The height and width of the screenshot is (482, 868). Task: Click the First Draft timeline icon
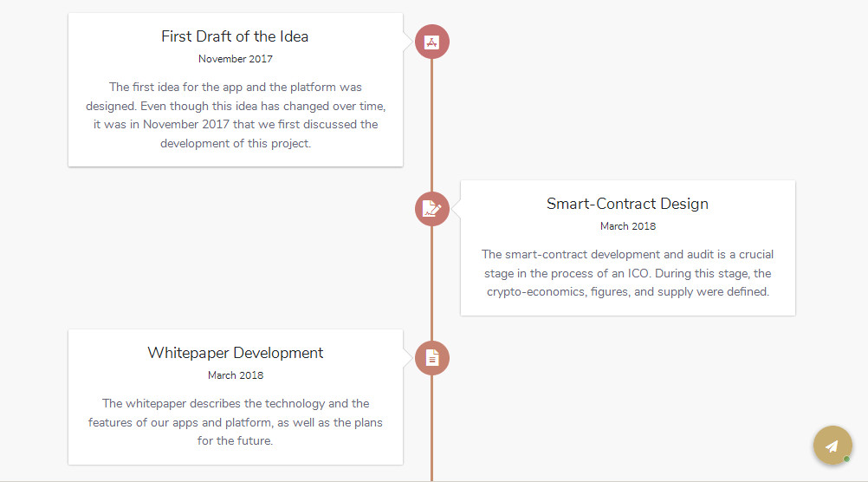click(x=432, y=42)
